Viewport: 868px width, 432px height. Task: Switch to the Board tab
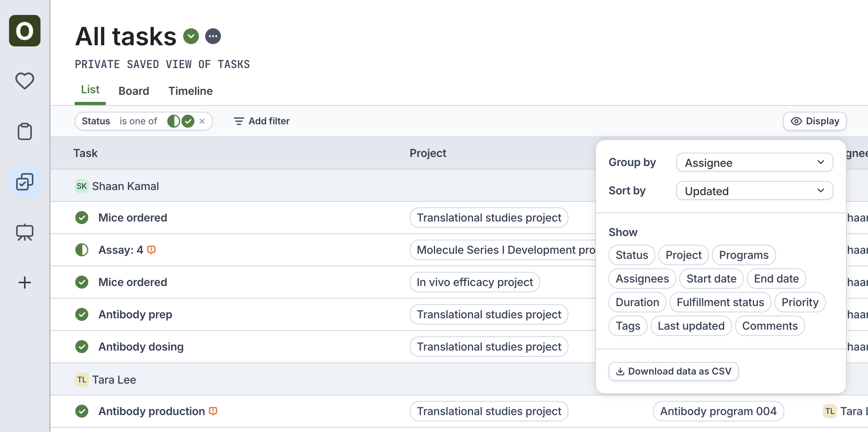tap(134, 91)
